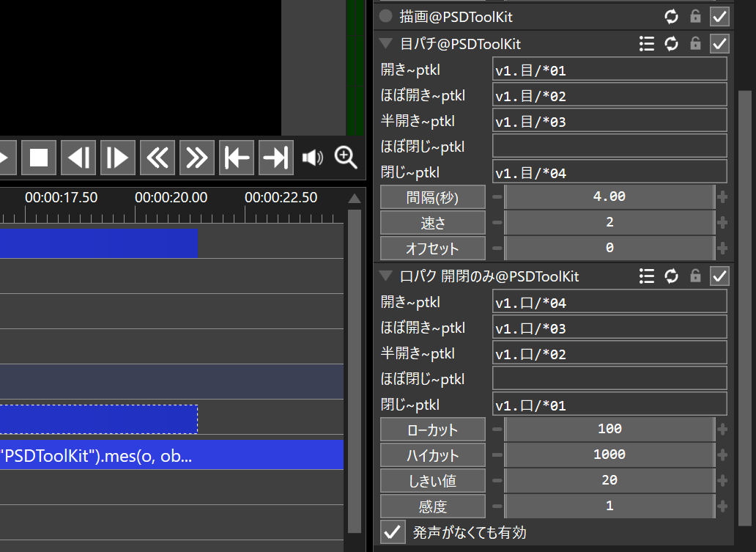Image resolution: width=756 pixels, height=552 pixels.
Task: Toggle the 描画@PSDToolKit enable checkbox
Action: pos(719,16)
